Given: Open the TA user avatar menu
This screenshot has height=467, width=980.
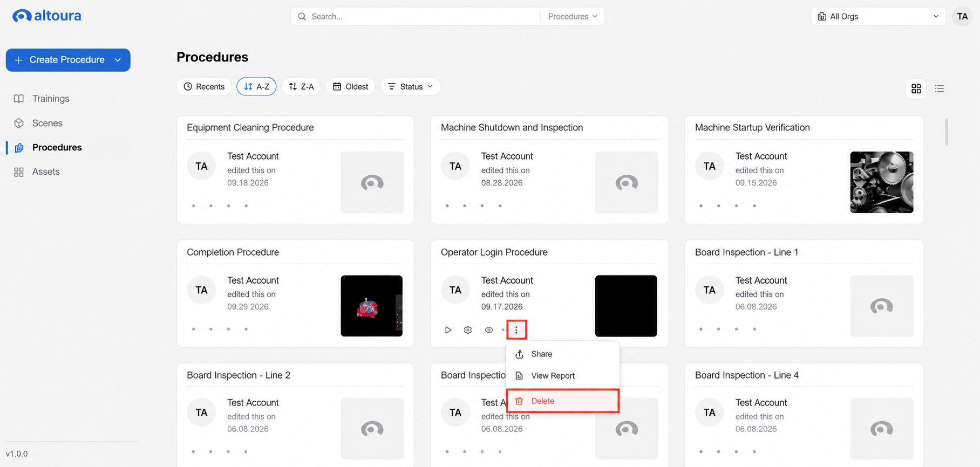Looking at the screenshot, I should tap(962, 16).
